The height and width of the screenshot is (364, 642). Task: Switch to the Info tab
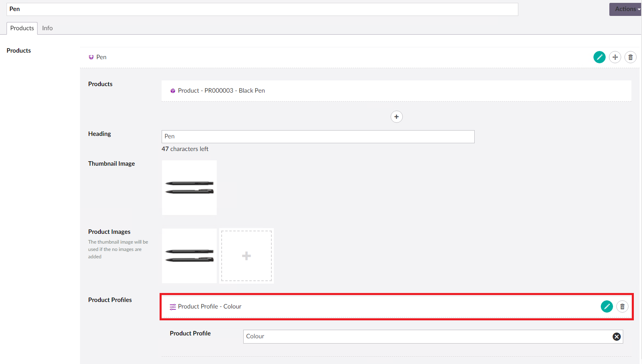tap(47, 28)
